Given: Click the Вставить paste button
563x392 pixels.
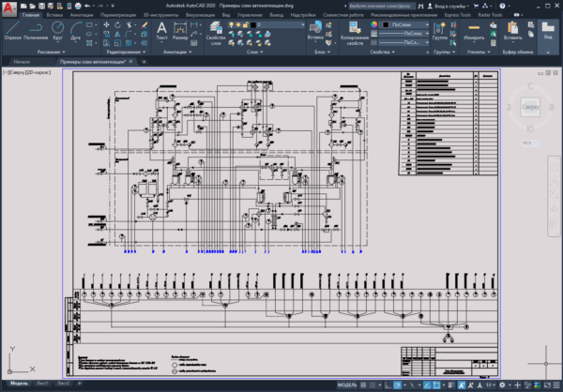Looking at the screenshot, I should (x=512, y=31).
